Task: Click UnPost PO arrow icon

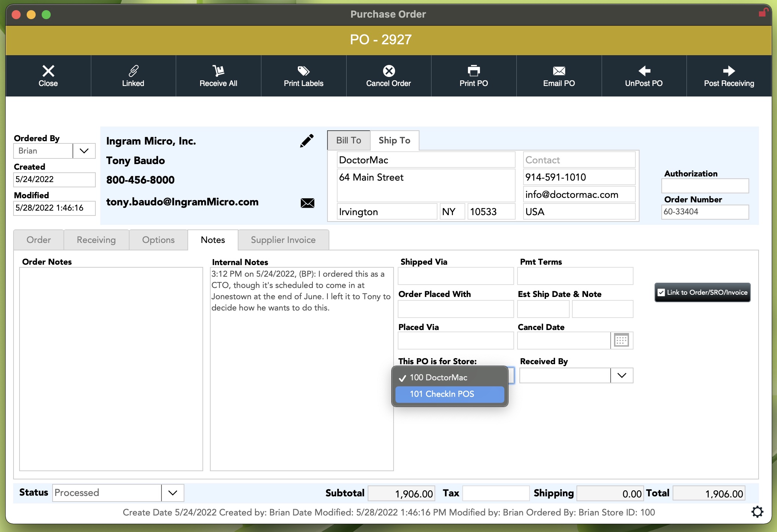Action: click(644, 71)
